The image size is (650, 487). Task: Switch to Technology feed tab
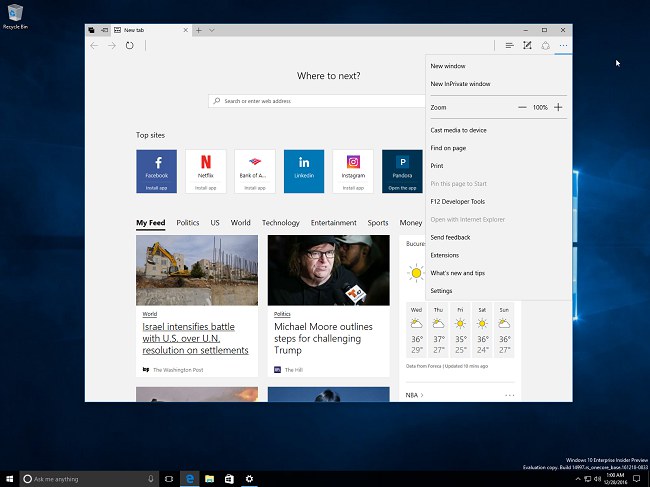(281, 223)
